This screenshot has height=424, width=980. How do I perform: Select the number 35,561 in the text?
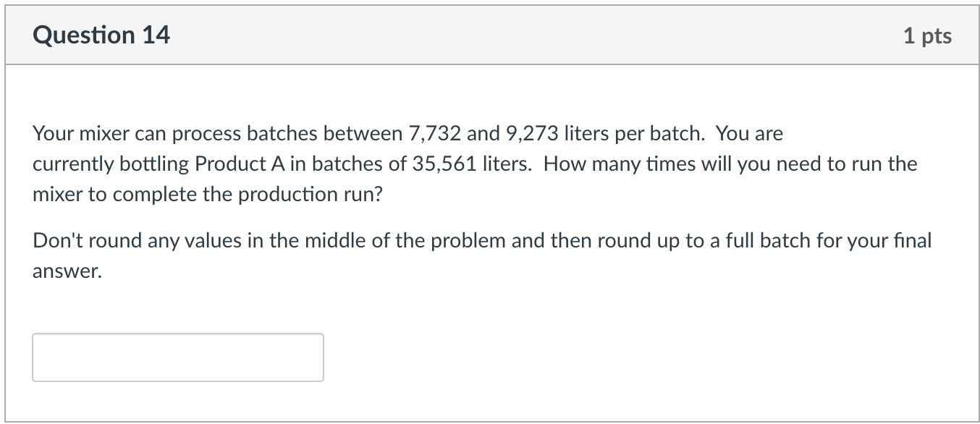(447, 164)
